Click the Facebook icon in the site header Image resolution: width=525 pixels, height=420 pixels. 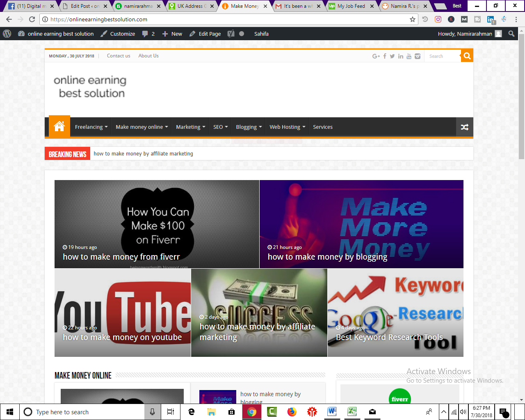(384, 56)
